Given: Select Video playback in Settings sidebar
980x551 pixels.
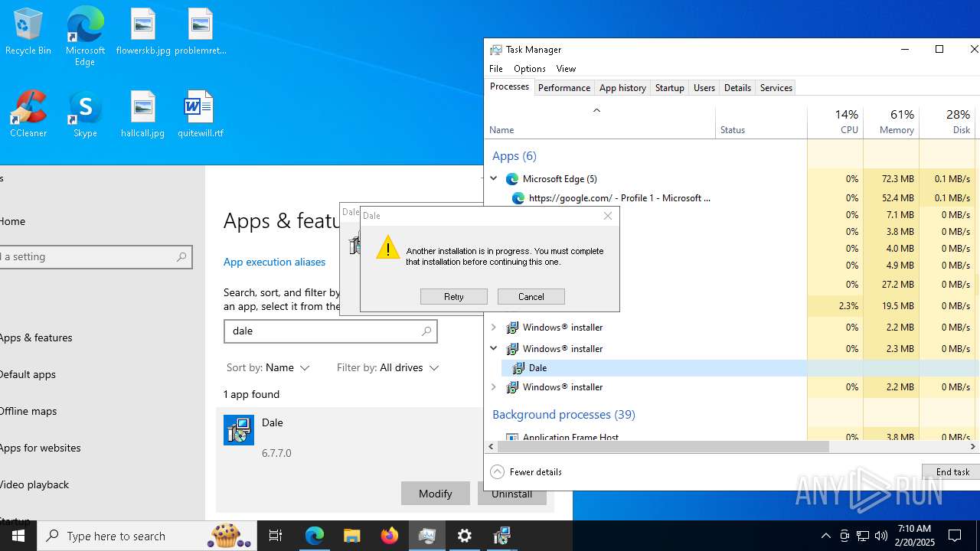Looking at the screenshot, I should pyautogui.click(x=34, y=484).
